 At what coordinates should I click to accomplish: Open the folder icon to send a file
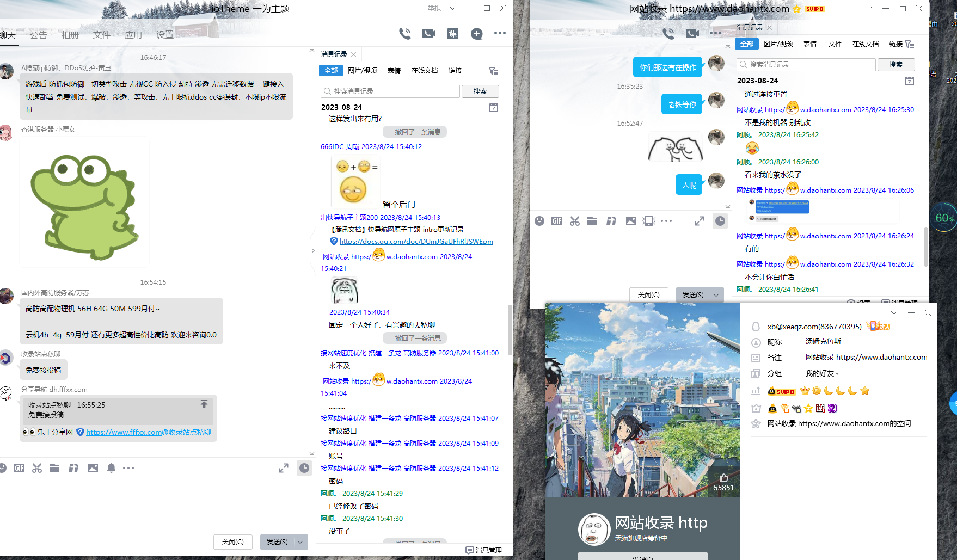(x=54, y=467)
